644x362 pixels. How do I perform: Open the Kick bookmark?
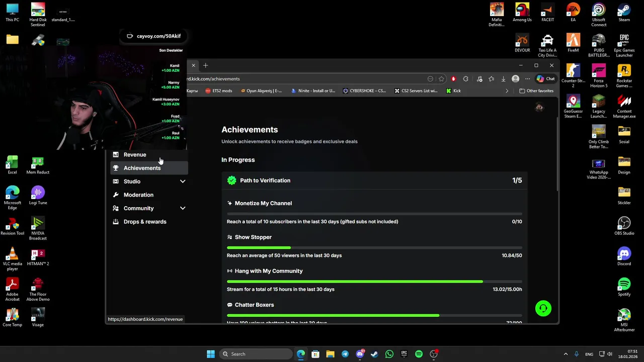[453, 91]
